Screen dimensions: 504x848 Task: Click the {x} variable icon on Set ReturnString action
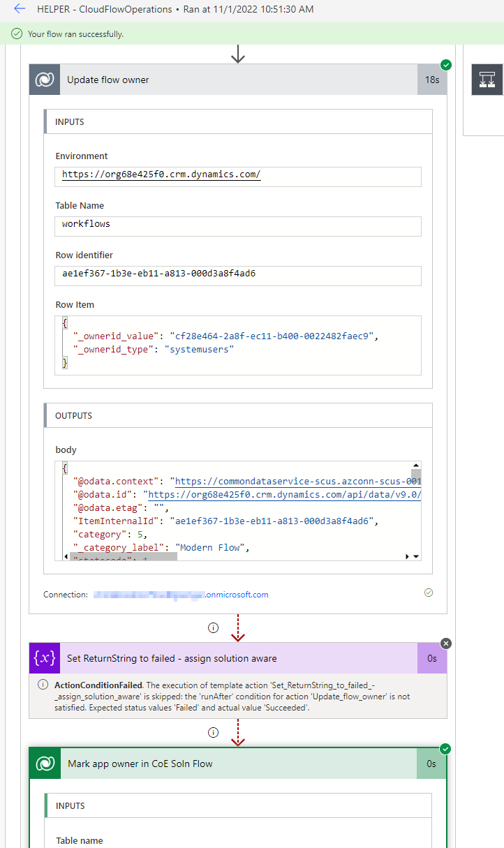[44, 658]
